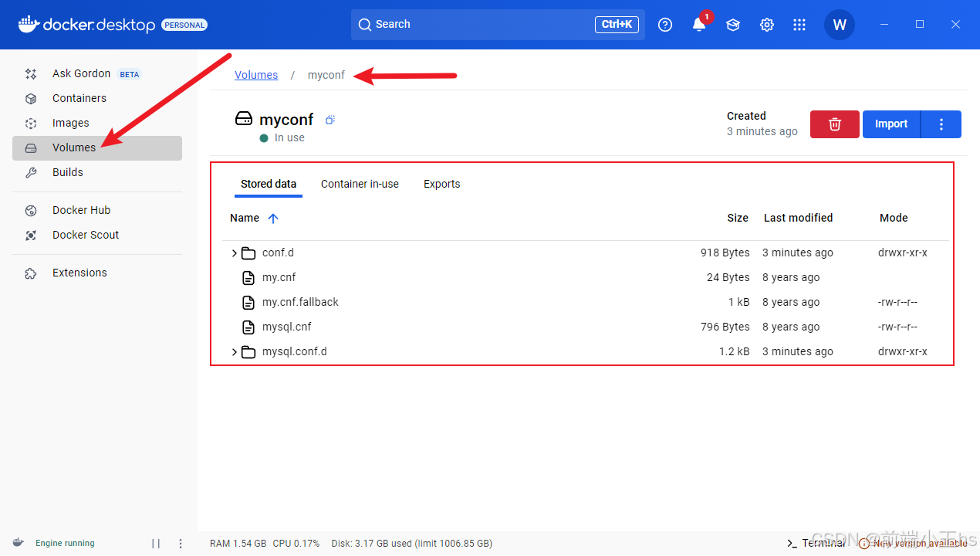980x556 pixels.
Task: Click the Images icon in sidebar
Action: click(x=31, y=124)
